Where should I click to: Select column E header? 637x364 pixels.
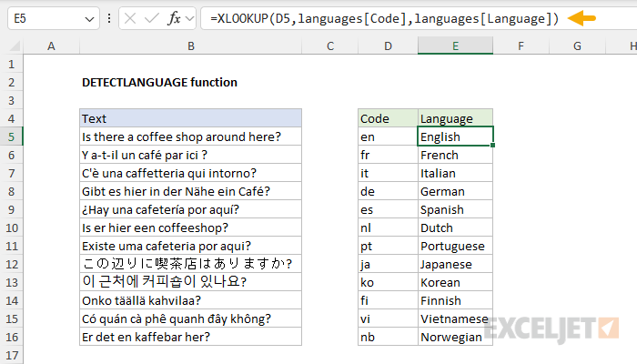tap(455, 45)
